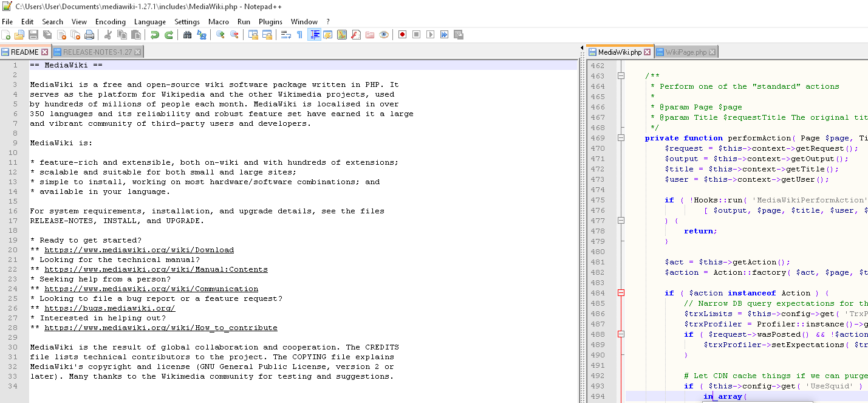Viewport: 868px width, 403px height.
Task: Click the '== MediaWiki ==' heading line
Action: [66, 65]
